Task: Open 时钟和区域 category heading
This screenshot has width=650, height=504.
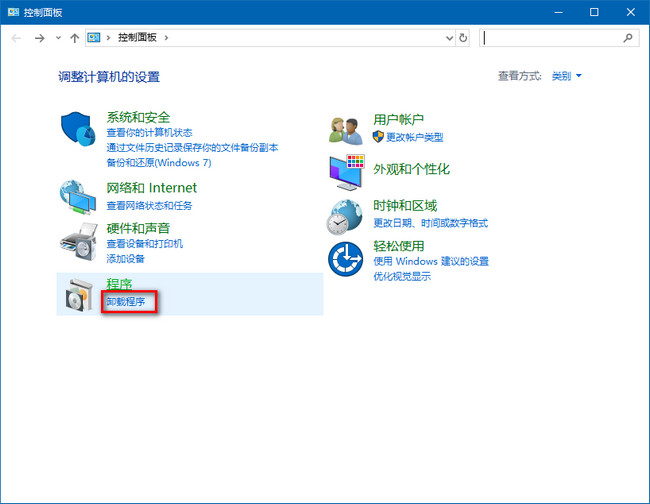Action: 405,206
